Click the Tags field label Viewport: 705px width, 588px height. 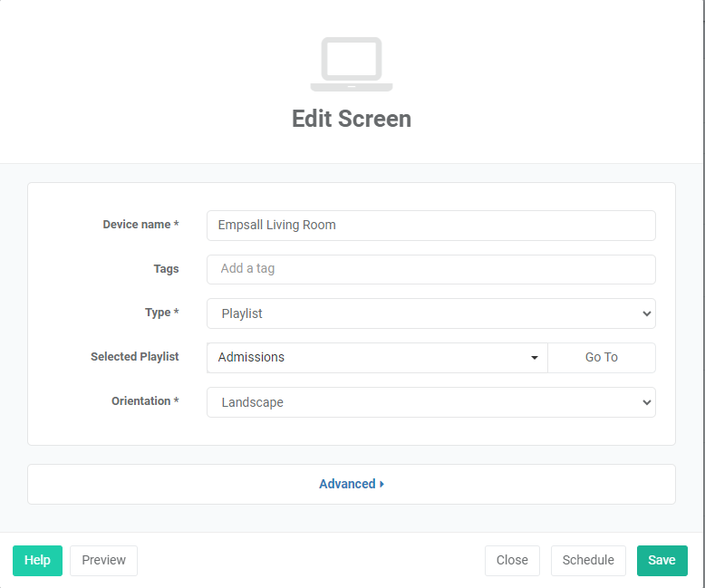[166, 269]
